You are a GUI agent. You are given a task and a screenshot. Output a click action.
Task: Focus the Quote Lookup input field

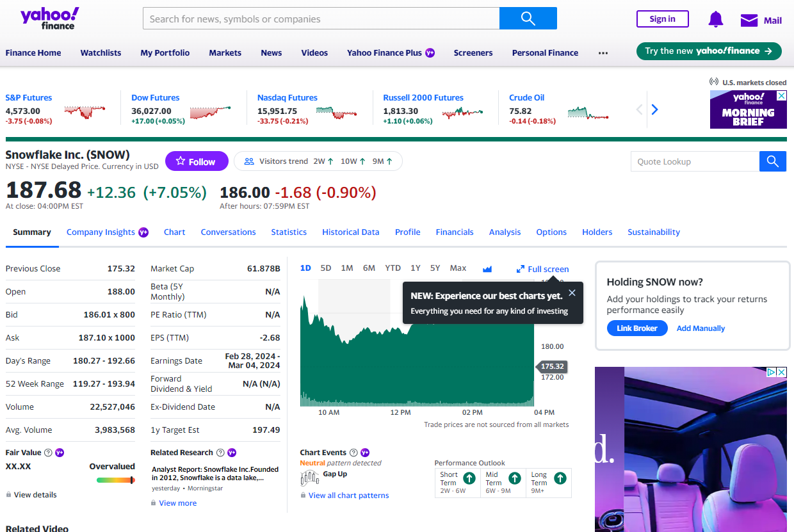[x=695, y=161]
